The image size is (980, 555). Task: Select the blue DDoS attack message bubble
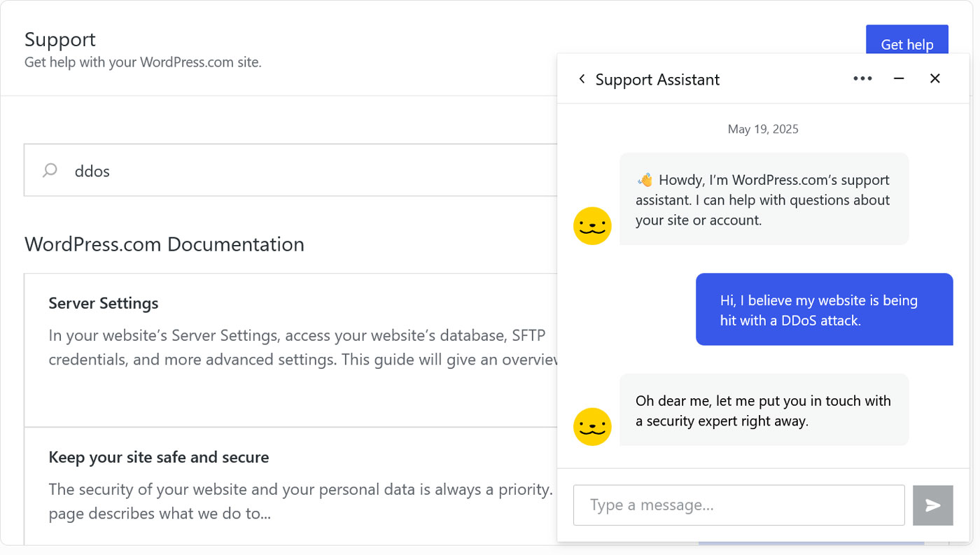824,309
